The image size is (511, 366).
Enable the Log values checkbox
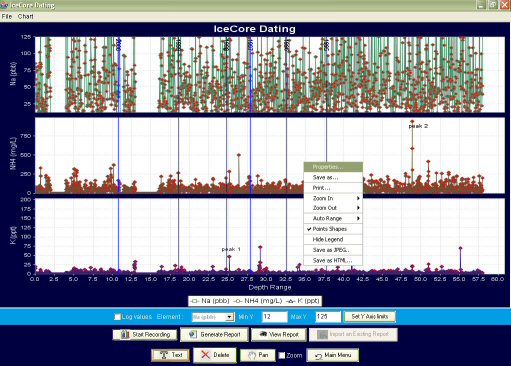click(117, 317)
